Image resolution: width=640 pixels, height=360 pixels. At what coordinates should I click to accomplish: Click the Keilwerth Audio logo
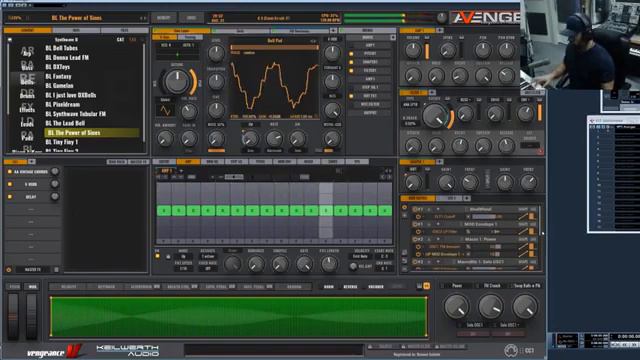point(127,350)
